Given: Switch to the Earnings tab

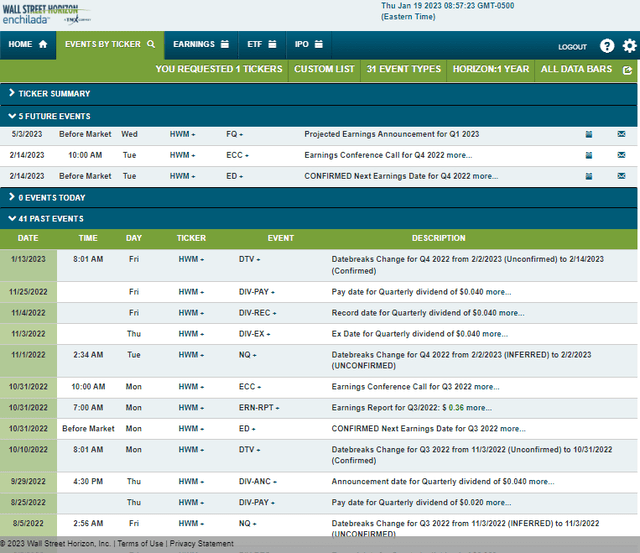Looking at the screenshot, I should (201, 45).
